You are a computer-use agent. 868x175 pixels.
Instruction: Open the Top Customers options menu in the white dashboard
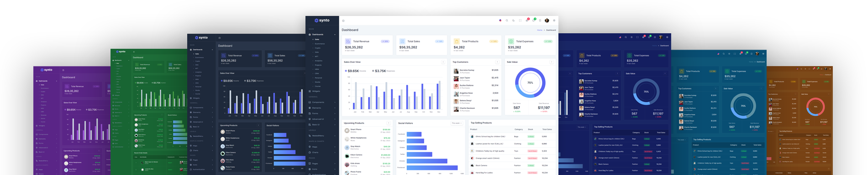point(497,62)
